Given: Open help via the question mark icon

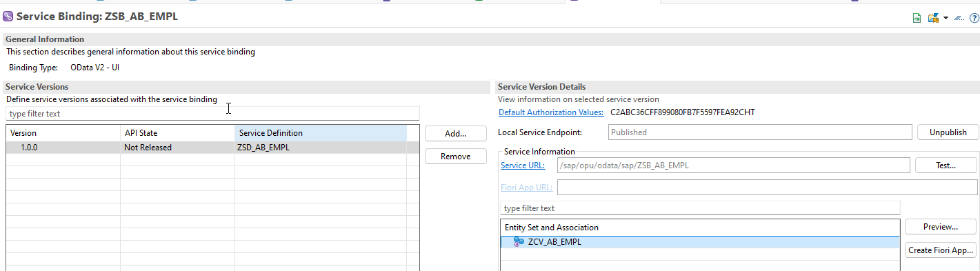Looking at the screenshot, I should coord(974,18).
